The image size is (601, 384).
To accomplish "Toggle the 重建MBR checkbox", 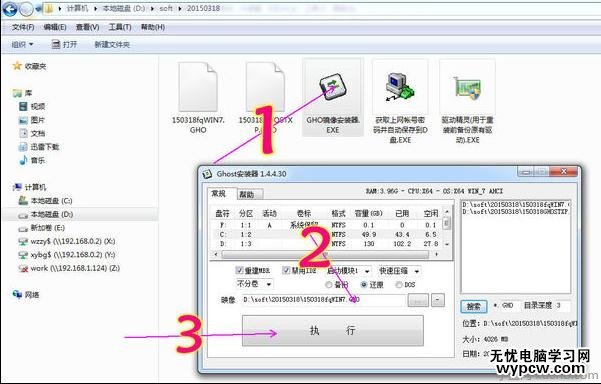I will (x=240, y=270).
